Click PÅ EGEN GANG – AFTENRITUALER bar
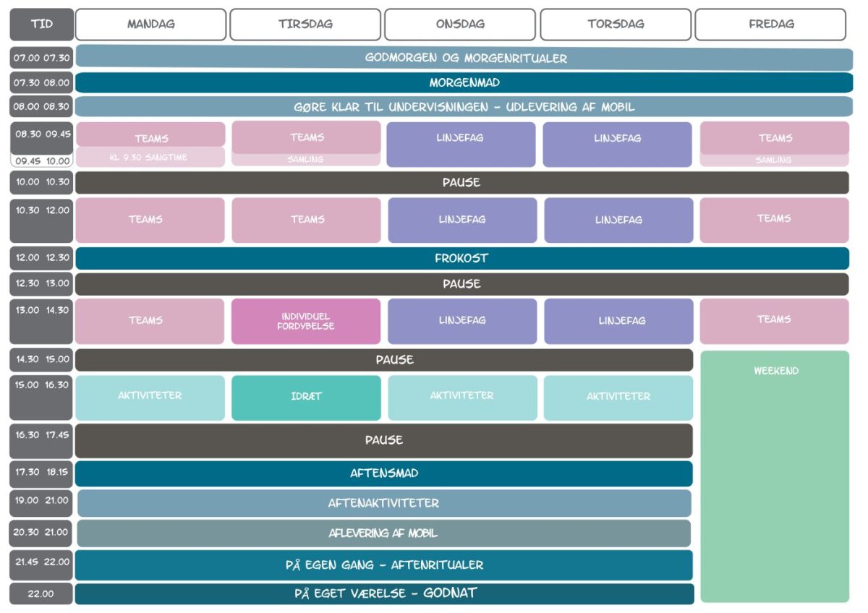Screen dimensions: 868x613 384,565
